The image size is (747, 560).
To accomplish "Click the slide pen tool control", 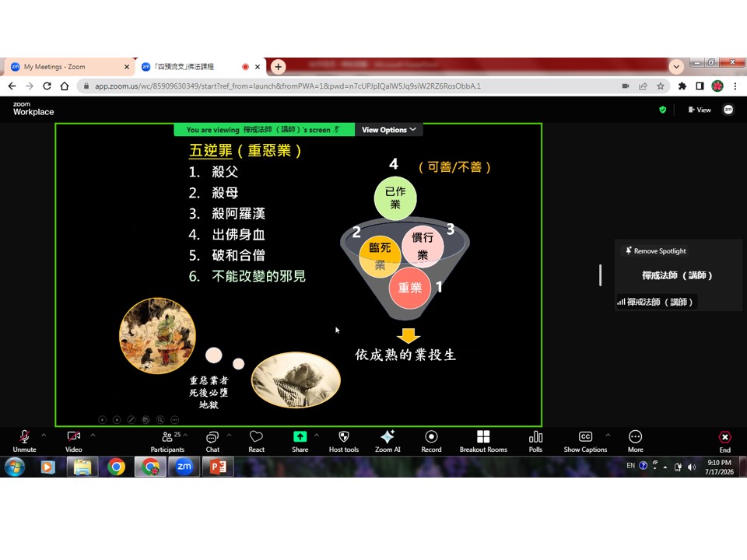I will coord(132,419).
